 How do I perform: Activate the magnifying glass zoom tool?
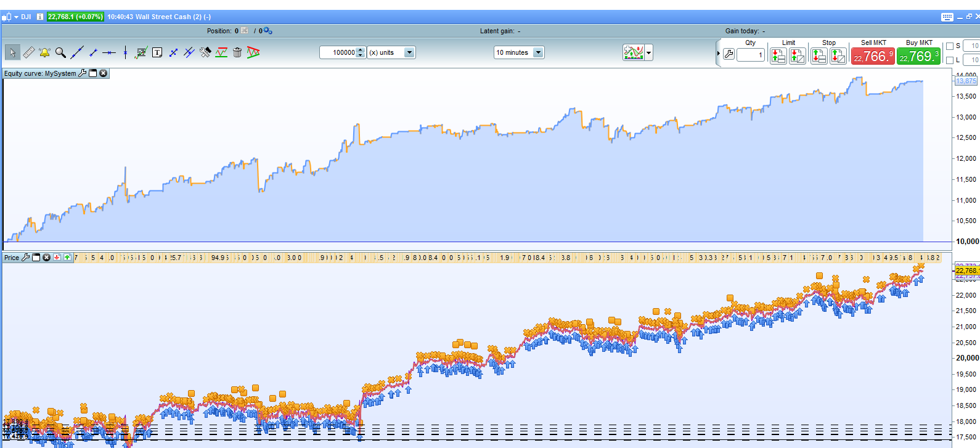60,52
